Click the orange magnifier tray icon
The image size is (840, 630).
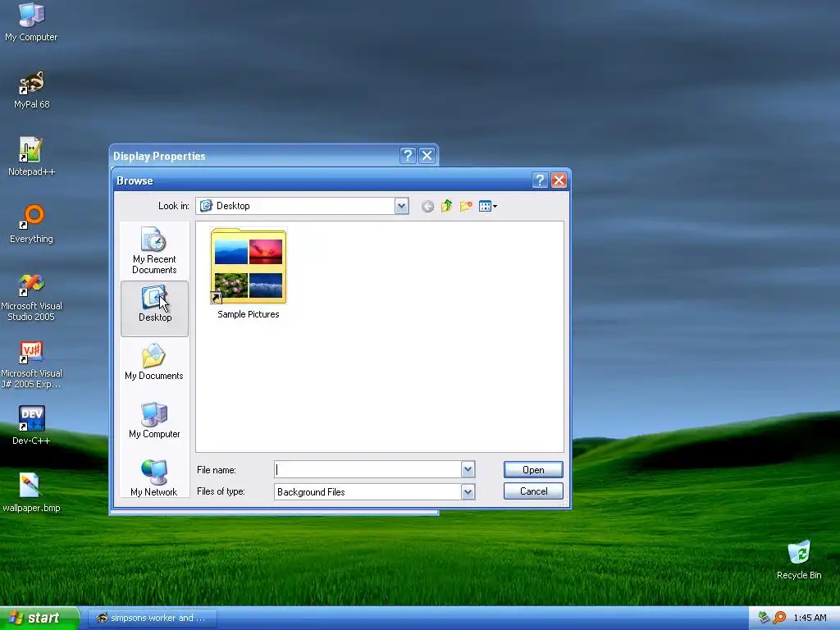click(x=779, y=618)
